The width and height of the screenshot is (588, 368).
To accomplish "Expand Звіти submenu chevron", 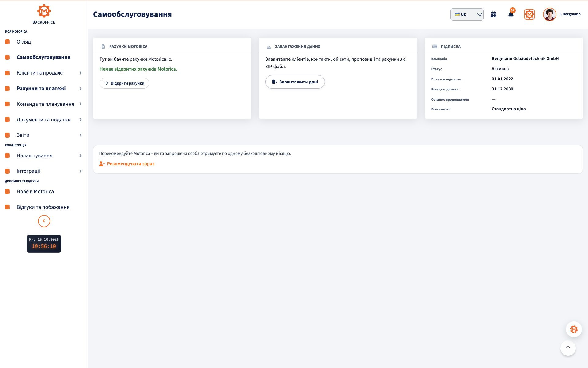I will (81, 135).
